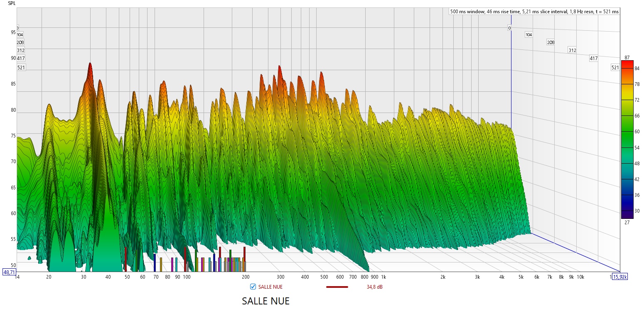Select the 521 ms time label on the right axis
Screen dimensions: 644x309
(x=615, y=68)
